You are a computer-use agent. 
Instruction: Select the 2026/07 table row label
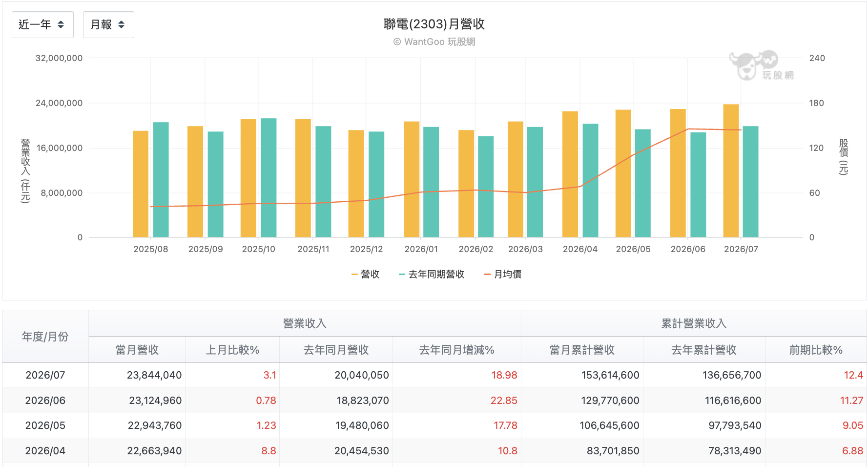(x=45, y=375)
